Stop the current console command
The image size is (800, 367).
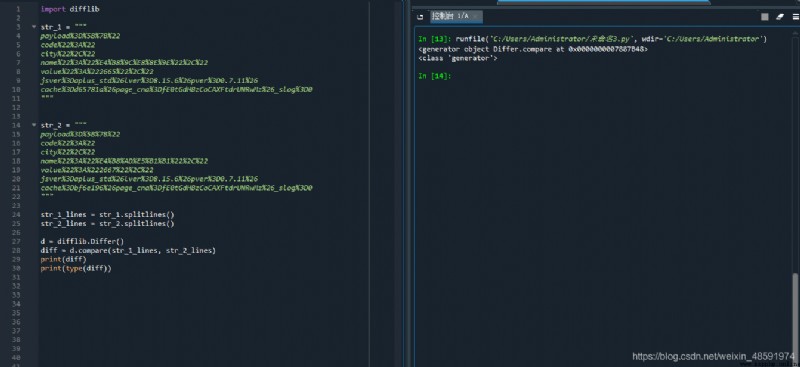(x=764, y=17)
